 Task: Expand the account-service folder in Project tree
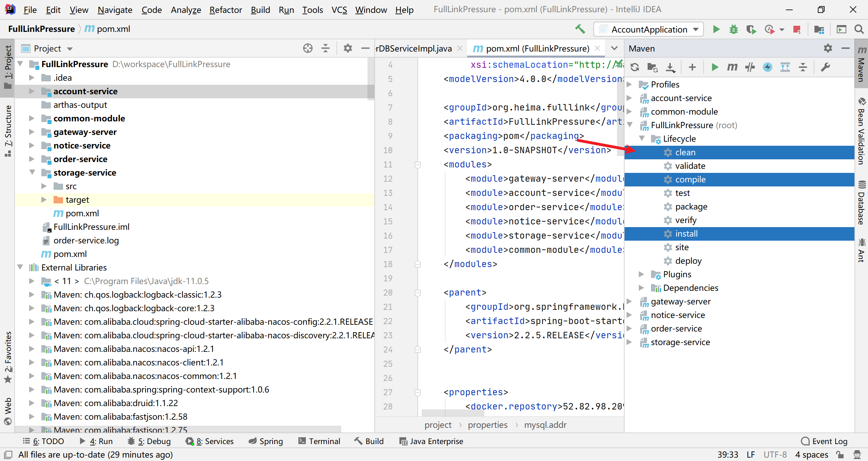point(32,91)
